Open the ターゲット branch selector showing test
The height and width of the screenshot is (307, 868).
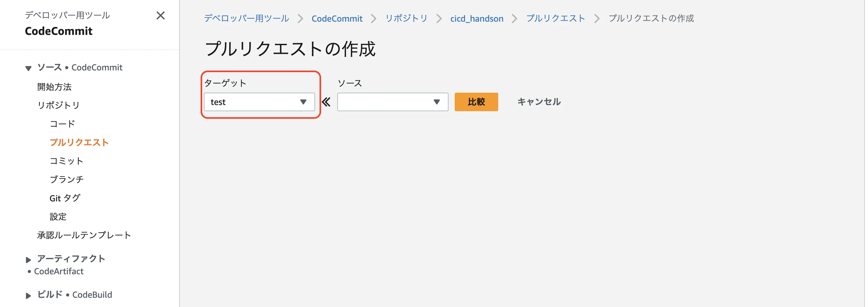click(259, 102)
